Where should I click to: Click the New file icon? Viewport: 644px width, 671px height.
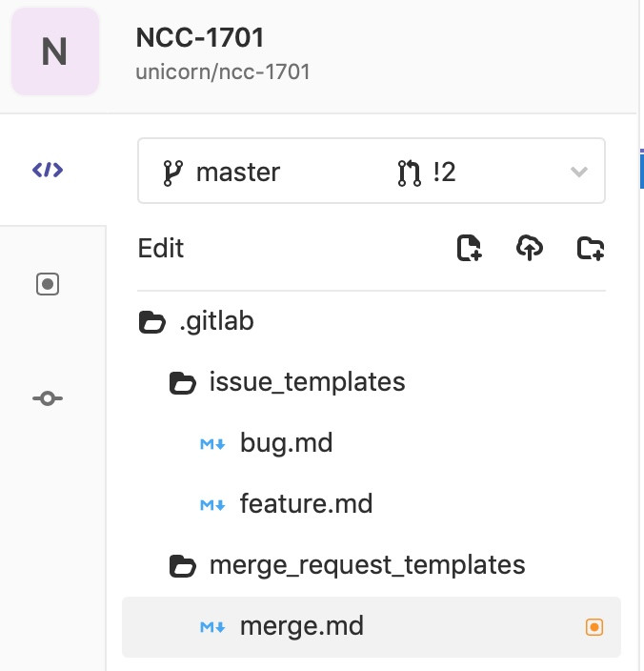[469, 249]
